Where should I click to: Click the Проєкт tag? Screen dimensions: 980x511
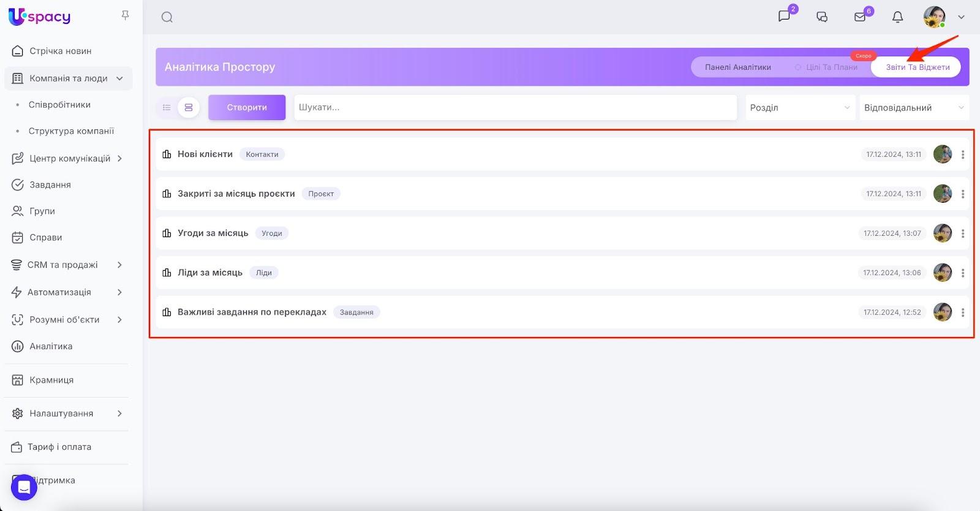coord(321,194)
